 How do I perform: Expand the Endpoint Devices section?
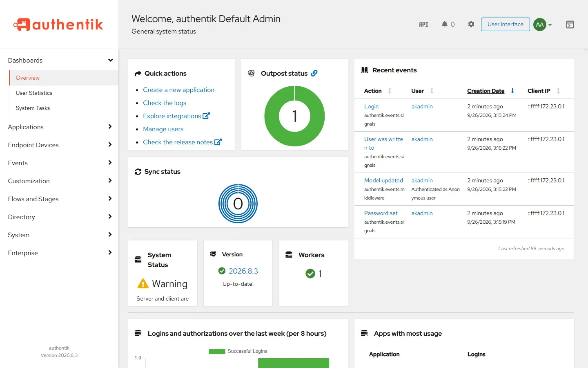(59, 145)
